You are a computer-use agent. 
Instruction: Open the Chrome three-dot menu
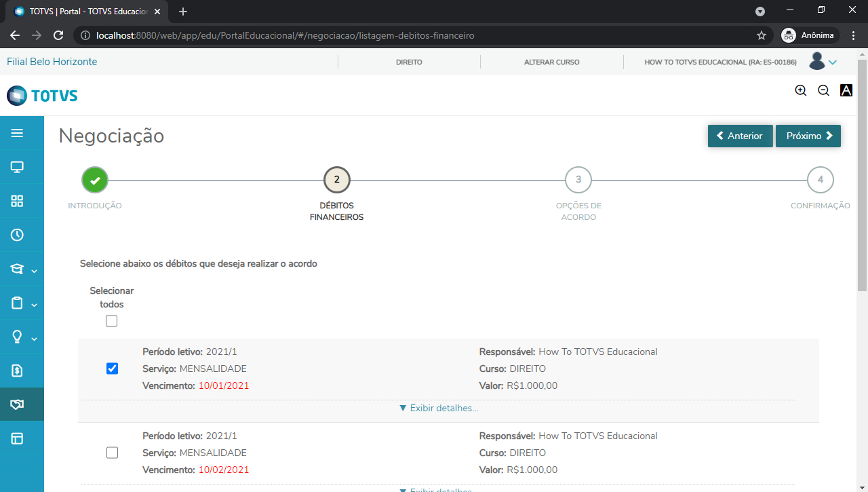[853, 35]
